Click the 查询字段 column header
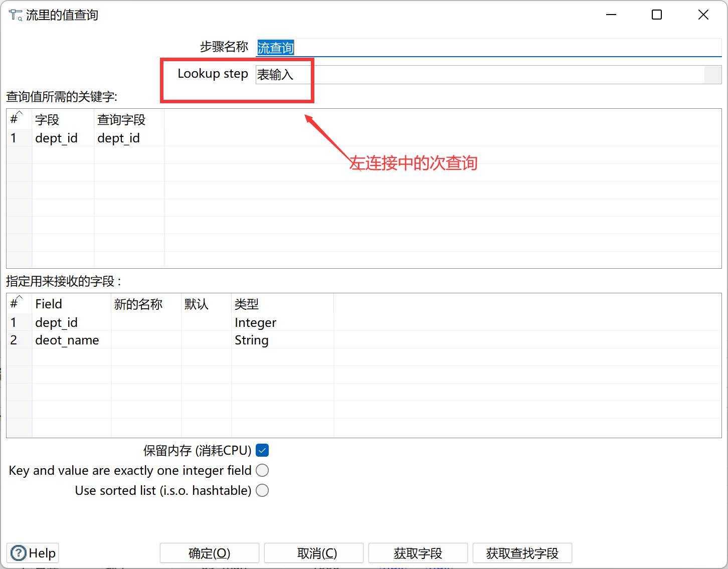This screenshot has width=728, height=569. 129,120
